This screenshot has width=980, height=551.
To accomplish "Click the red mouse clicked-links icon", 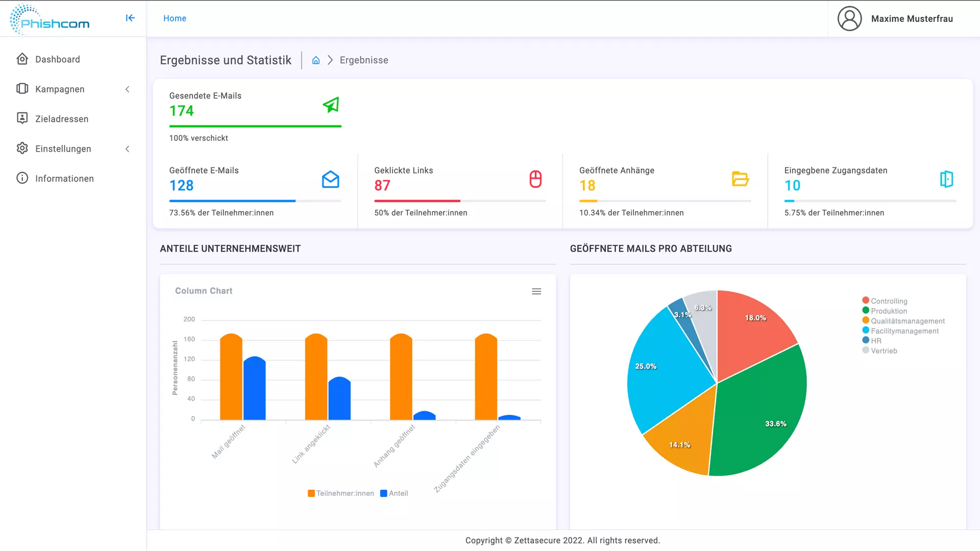I will 535,179.
